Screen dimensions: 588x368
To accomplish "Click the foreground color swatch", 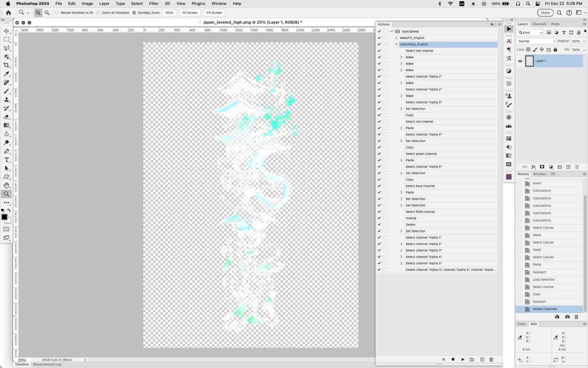I will click(x=4, y=217).
